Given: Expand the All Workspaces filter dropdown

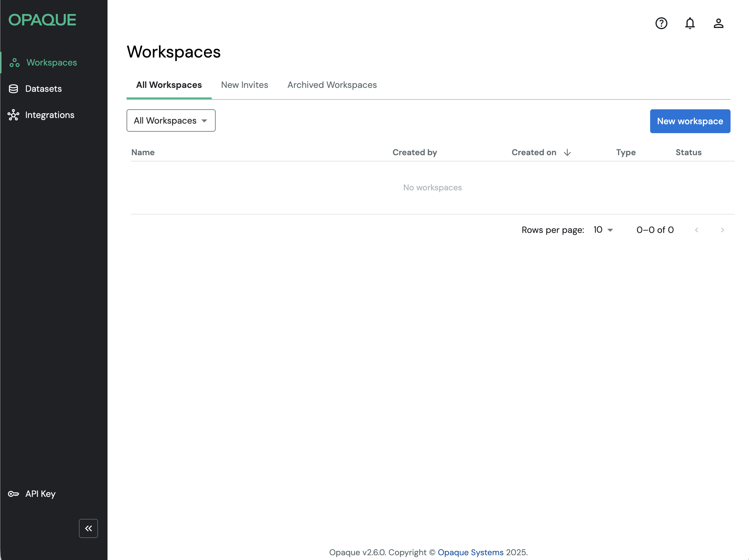Looking at the screenshot, I should point(171,121).
